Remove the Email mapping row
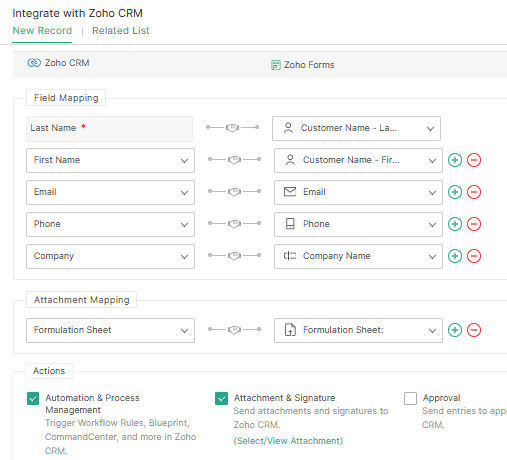Viewport: 507px width, 460px height. (474, 192)
